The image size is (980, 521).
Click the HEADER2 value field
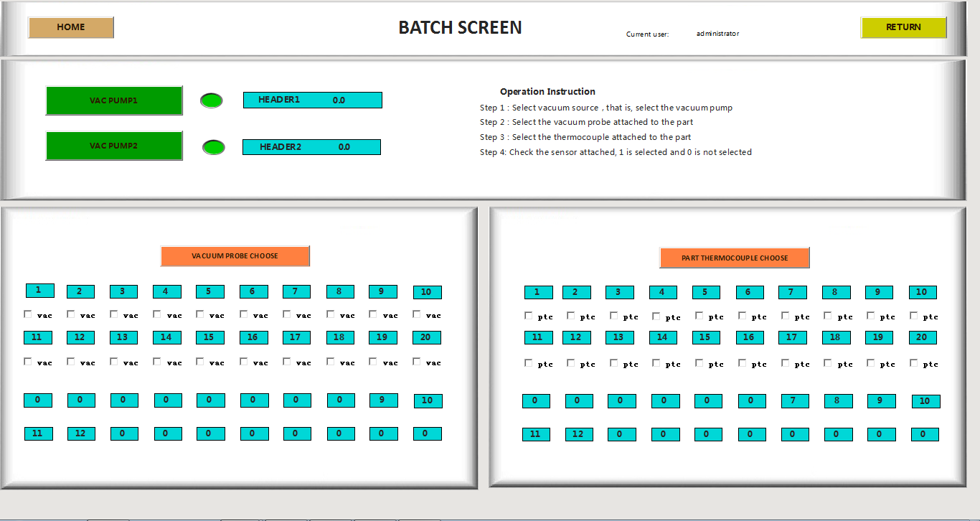(x=311, y=147)
